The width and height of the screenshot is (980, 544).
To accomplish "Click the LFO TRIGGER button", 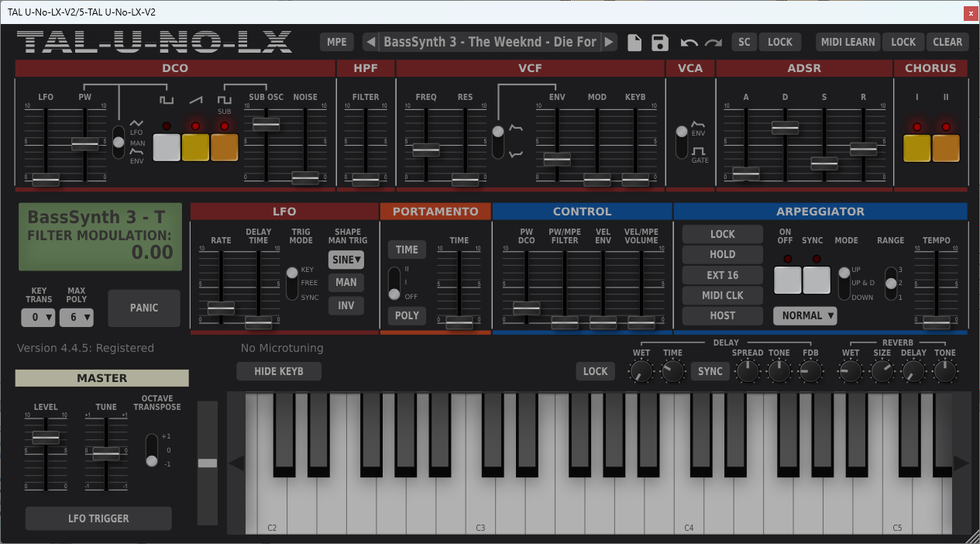I will 98,518.
